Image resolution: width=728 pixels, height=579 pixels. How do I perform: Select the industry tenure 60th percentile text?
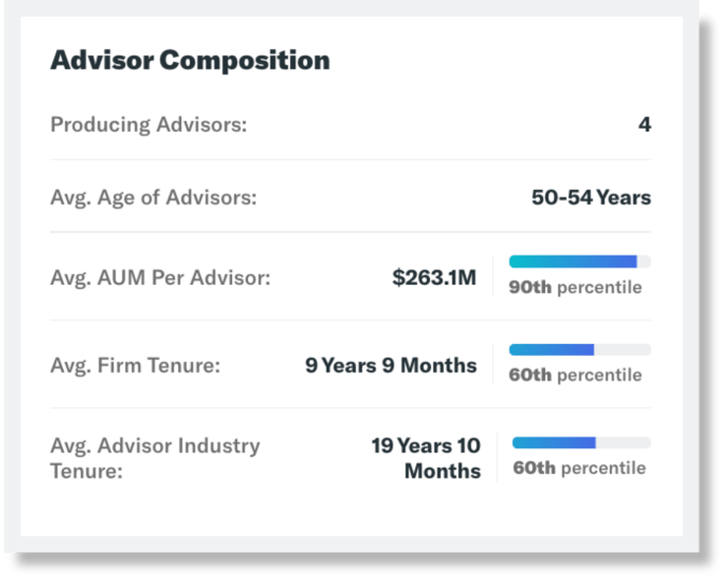coord(579,468)
